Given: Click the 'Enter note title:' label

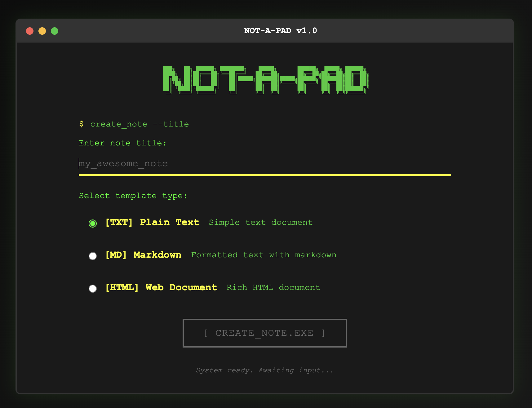Looking at the screenshot, I should coord(123,143).
